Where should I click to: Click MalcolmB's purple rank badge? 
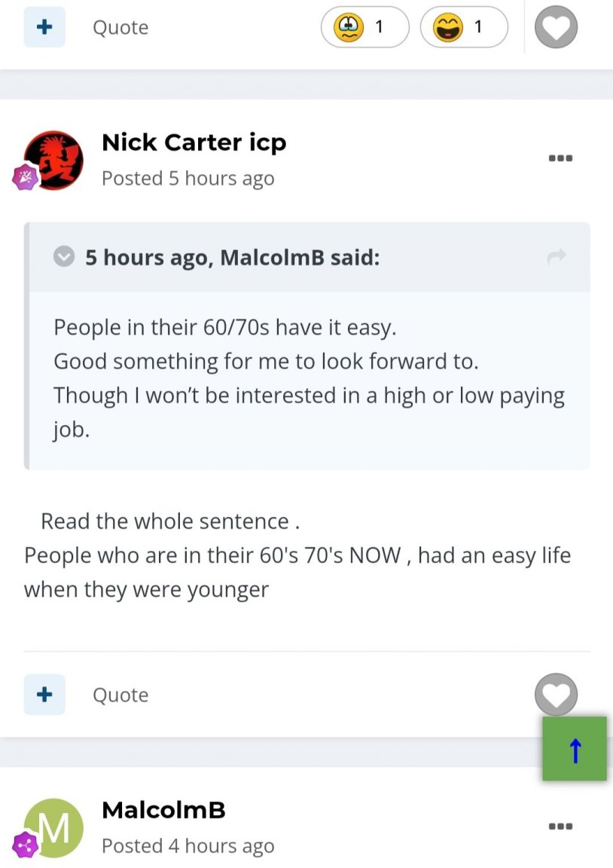(x=25, y=845)
